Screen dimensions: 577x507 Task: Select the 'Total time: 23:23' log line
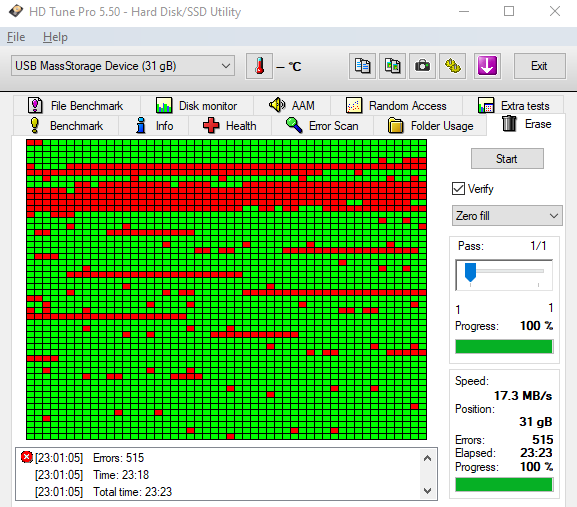click(x=132, y=492)
